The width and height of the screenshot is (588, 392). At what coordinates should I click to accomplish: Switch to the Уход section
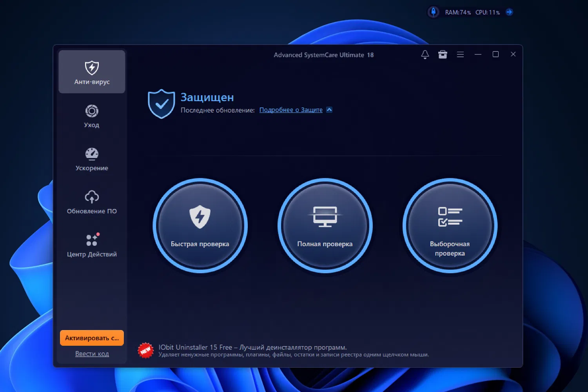point(92,116)
